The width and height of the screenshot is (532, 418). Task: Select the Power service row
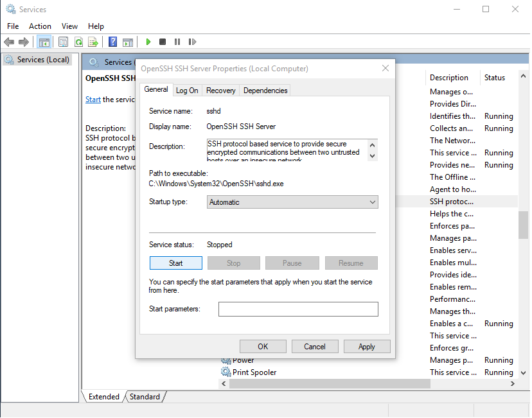point(368,360)
